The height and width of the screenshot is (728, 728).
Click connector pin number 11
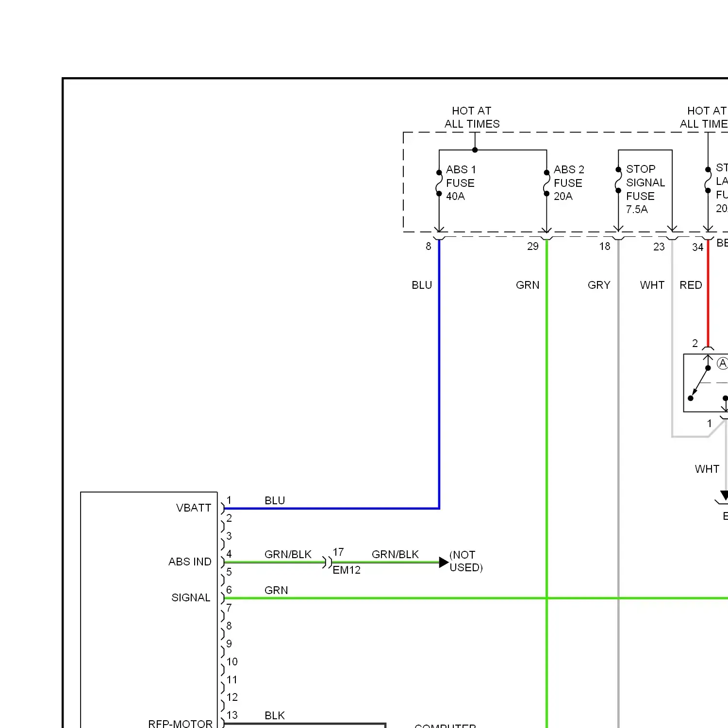[x=232, y=680]
